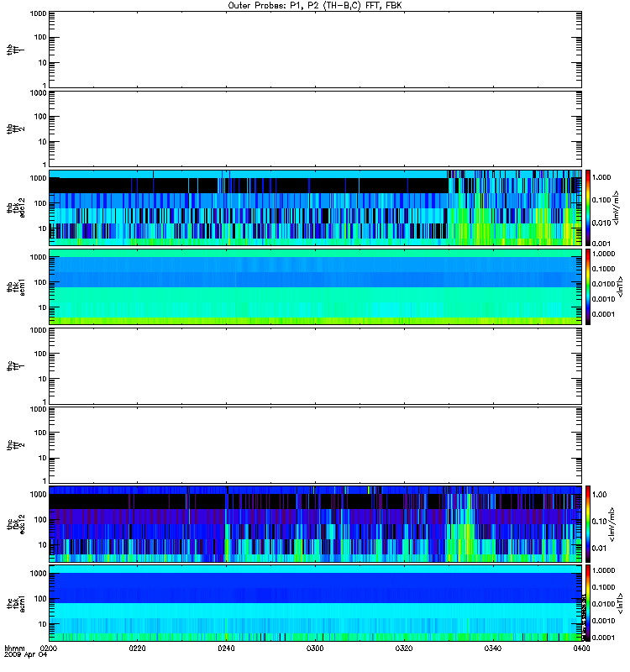Click the "thc fff 2" y-axis title
Viewport: 630px width, 672px height.
pos(15,445)
